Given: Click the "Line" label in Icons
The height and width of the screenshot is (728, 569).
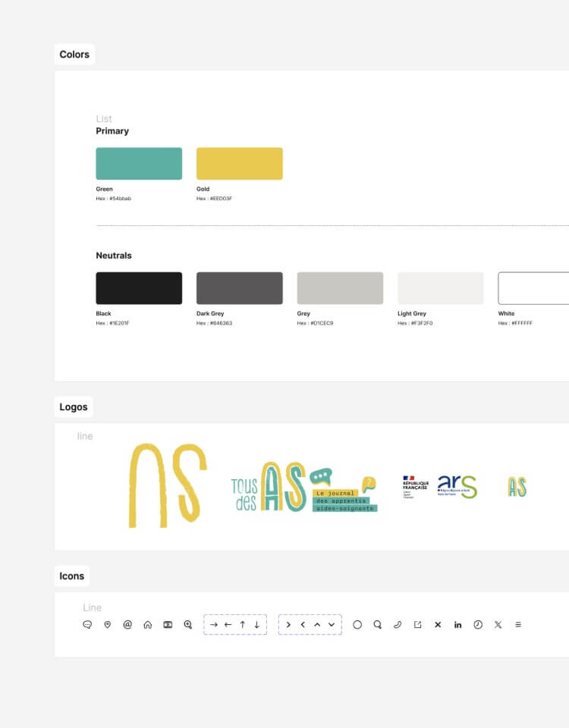Looking at the screenshot, I should click(x=92, y=607).
